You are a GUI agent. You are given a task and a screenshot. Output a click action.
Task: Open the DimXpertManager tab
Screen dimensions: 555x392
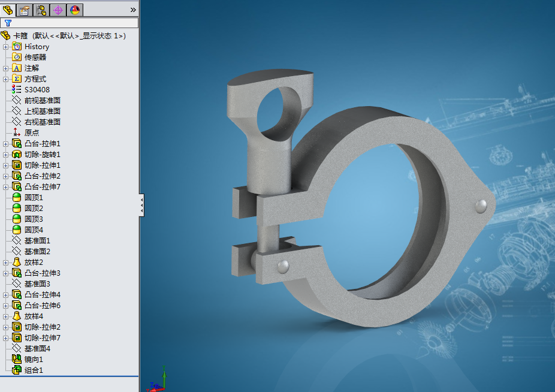[58, 10]
